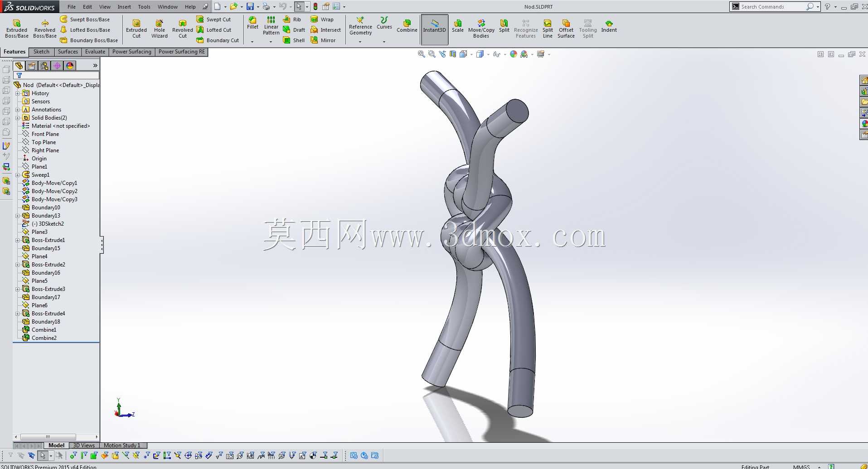The height and width of the screenshot is (469, 868).
Task: Switch to the Sketch tab
Action: click(x=41, y=52)
